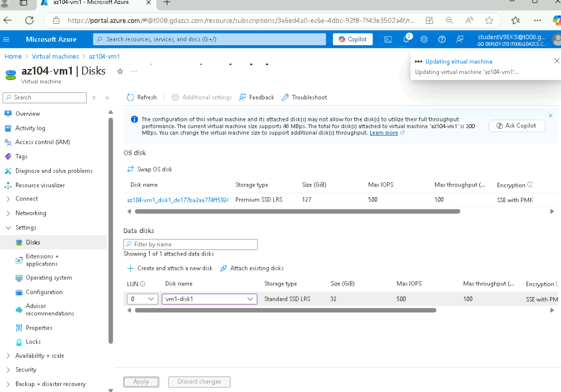This screenshot has width=561, height=392.
Task: Click the Encryption info icon in OS disk
Action: tap(530, 185)
